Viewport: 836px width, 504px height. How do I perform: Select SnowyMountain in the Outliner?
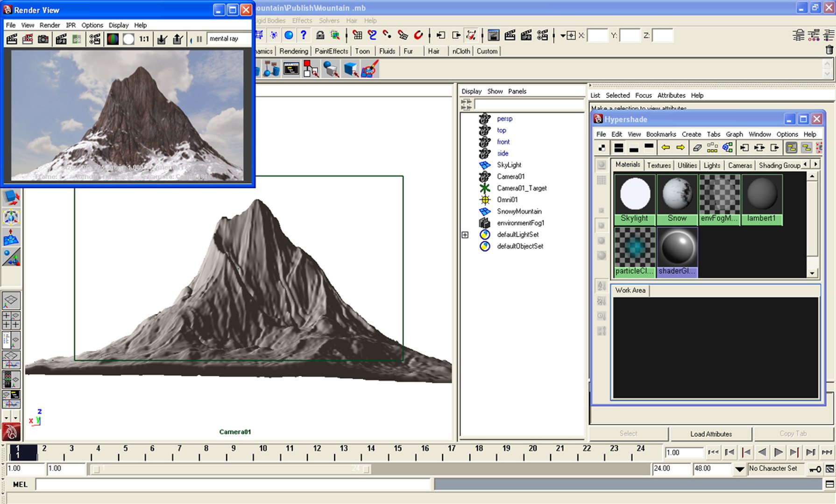(x=519, y=211)
